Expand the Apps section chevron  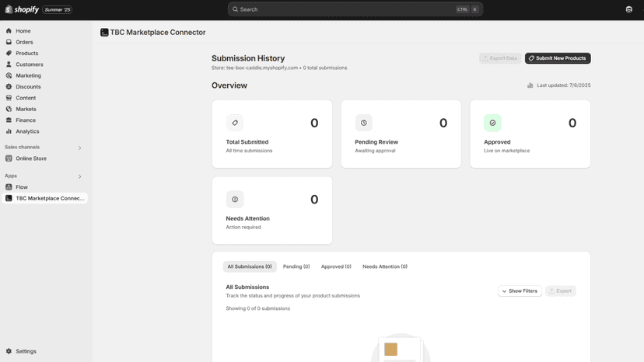[79, 176]
